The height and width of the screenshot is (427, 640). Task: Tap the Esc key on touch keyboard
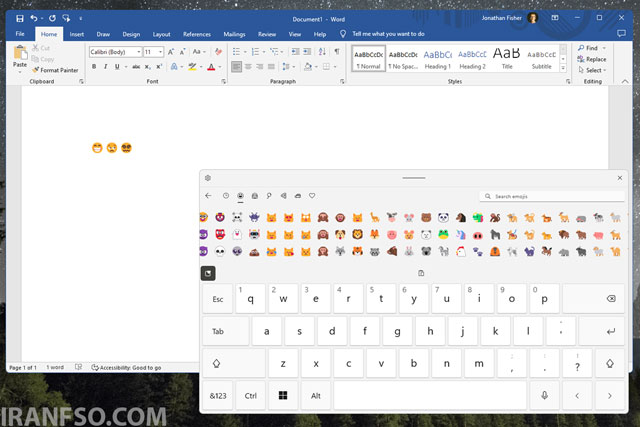[x=218, y=299]
